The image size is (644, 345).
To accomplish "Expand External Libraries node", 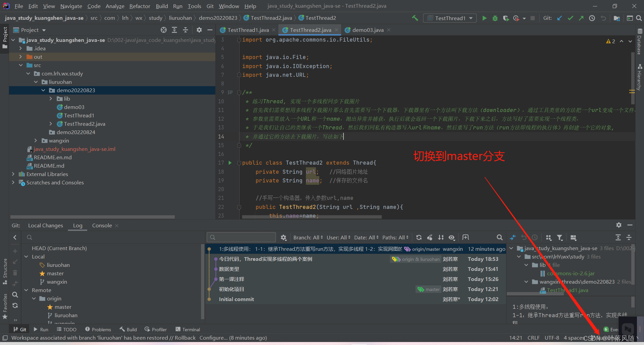I will (x=13, y=174).
